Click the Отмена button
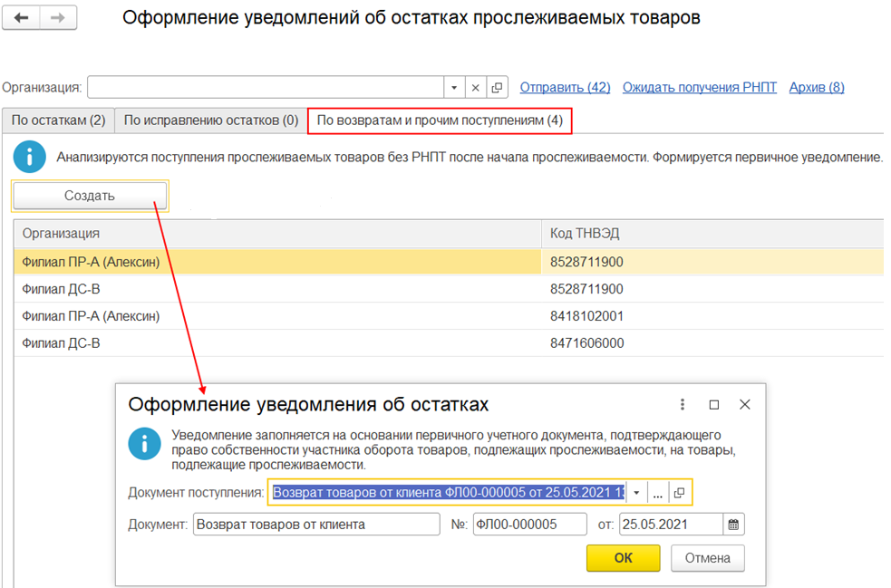The width and height of the screenshot is (891, 588). pos(708,558)
